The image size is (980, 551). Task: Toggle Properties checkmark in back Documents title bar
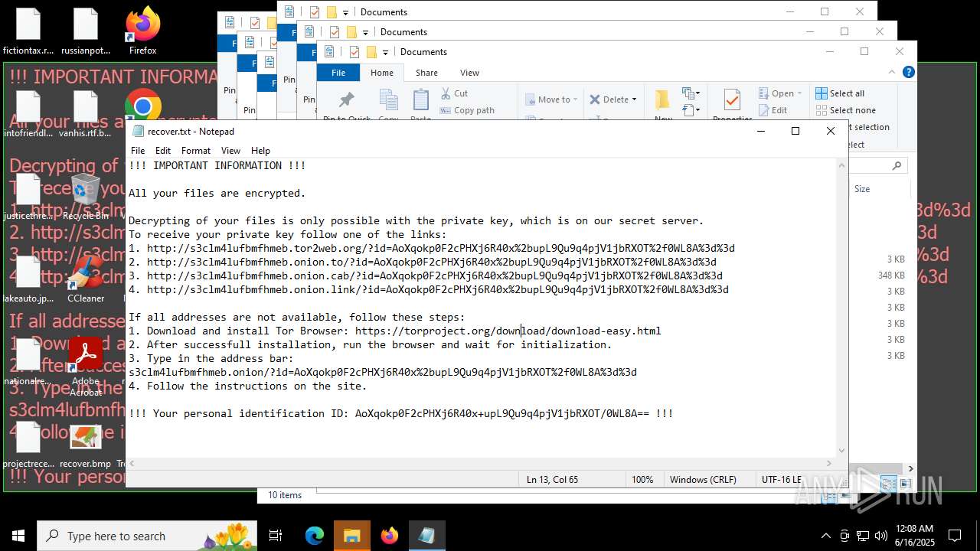[314, 12]
